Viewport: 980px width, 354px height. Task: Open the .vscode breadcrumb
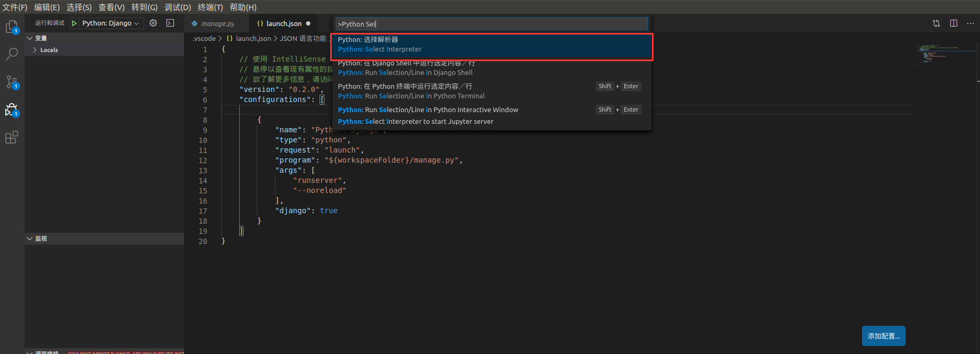click(x=204, y=39)
